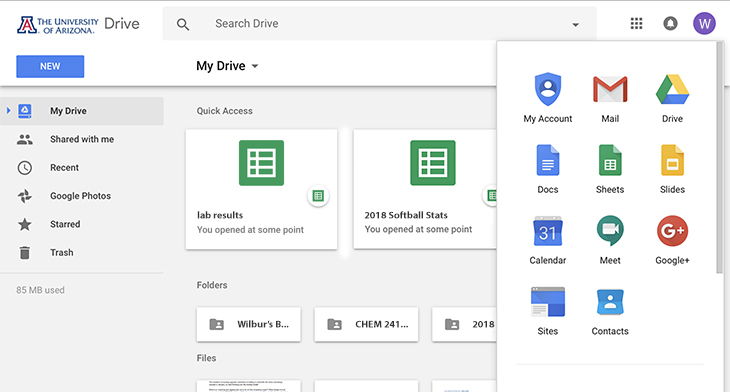Click the 85 MB used storage text
Image resolution: width=730 pixels, height=392 pixels.
tap(41, 290)
